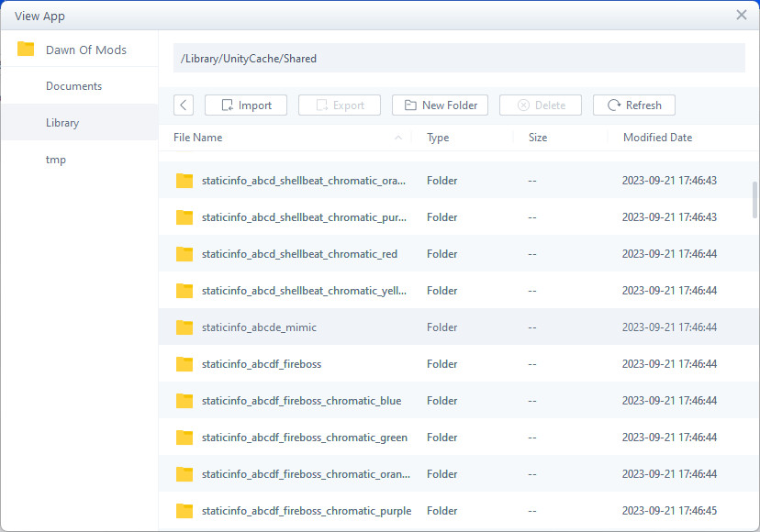Sort by Type column header
This screenshot has width=760, height=532.
[438, 138]
